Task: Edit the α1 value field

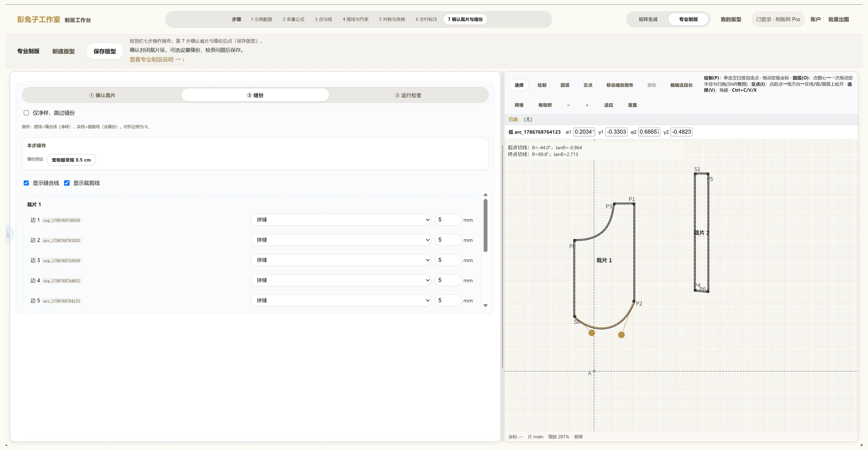Action: click(584, 132)
